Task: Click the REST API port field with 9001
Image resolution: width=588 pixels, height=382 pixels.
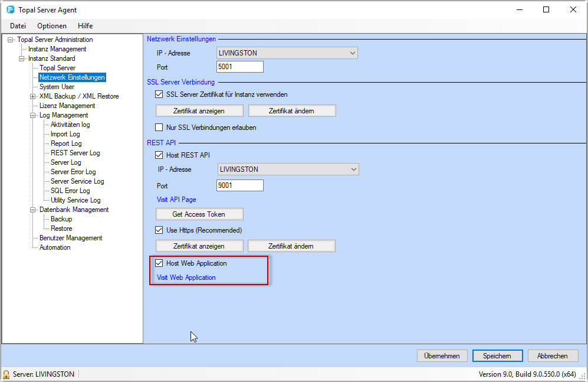Action: 239,185
